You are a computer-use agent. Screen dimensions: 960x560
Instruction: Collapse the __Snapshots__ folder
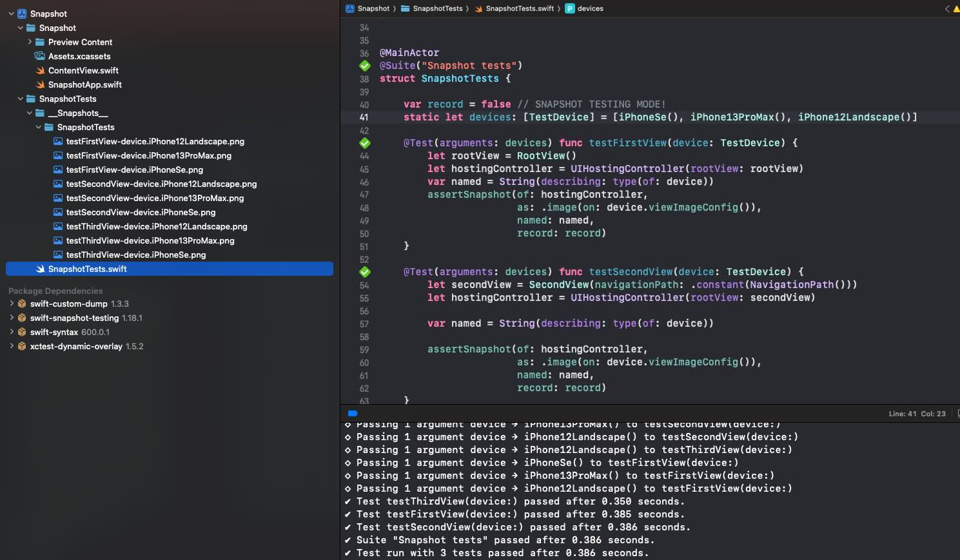(30, 113)
